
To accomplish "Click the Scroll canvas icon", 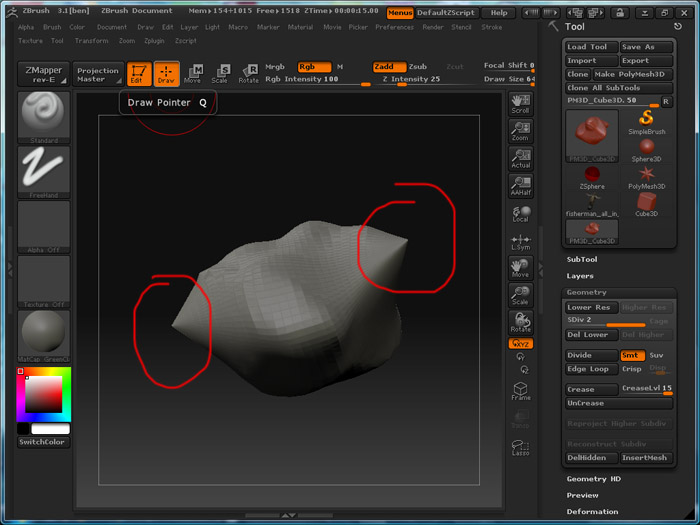I will coord(520,103).
